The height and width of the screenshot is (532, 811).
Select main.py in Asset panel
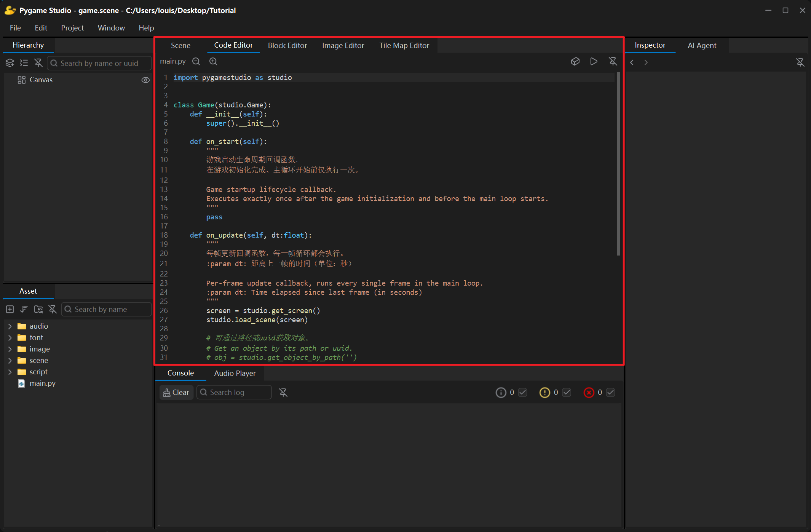point(43,383)
